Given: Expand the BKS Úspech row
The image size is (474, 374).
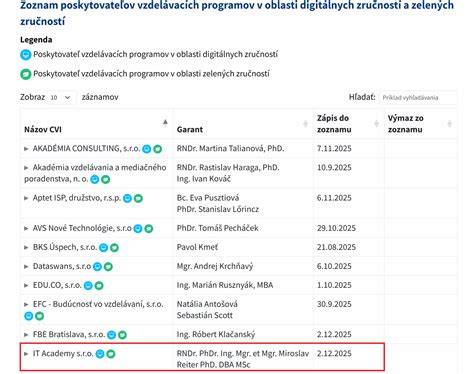Looking at the screenshot, I should click(26, 247).
